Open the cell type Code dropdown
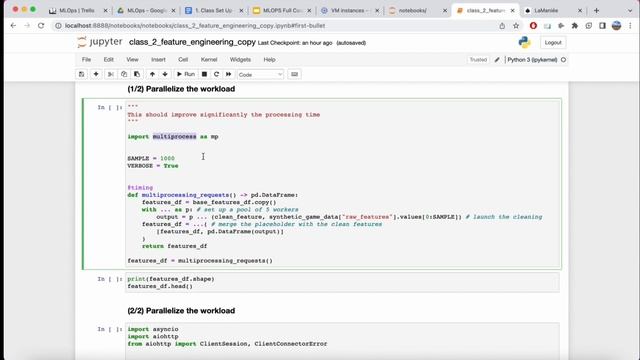The width and height of the screenshot is (640, 360). click(x=260, y=75)
